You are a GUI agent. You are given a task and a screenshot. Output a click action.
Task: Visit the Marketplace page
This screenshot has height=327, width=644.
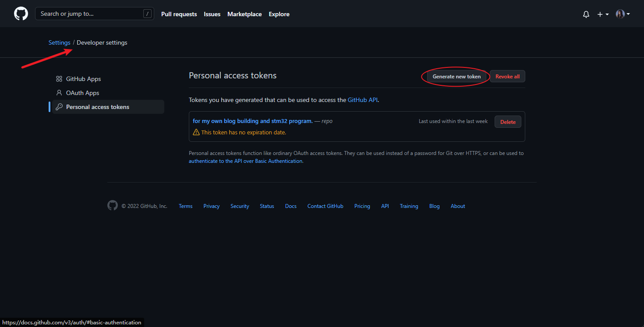tap(244, 14)
